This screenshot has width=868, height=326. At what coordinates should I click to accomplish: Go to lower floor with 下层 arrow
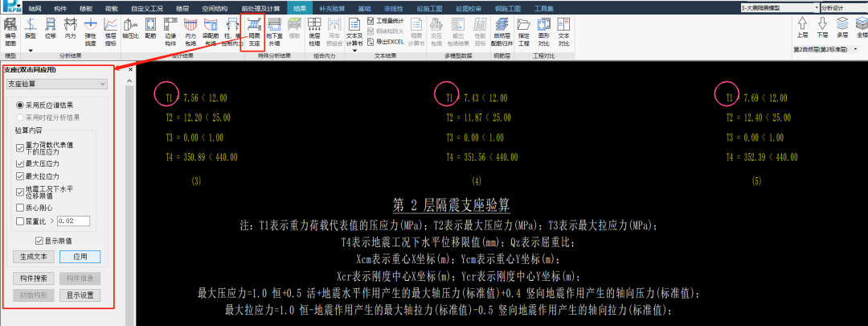click(822, 27)
